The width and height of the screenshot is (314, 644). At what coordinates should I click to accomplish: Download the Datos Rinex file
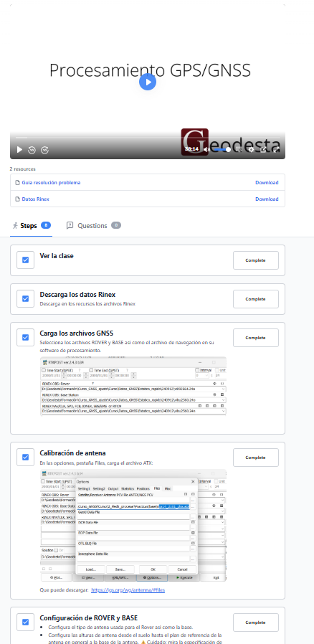(267, 199)
